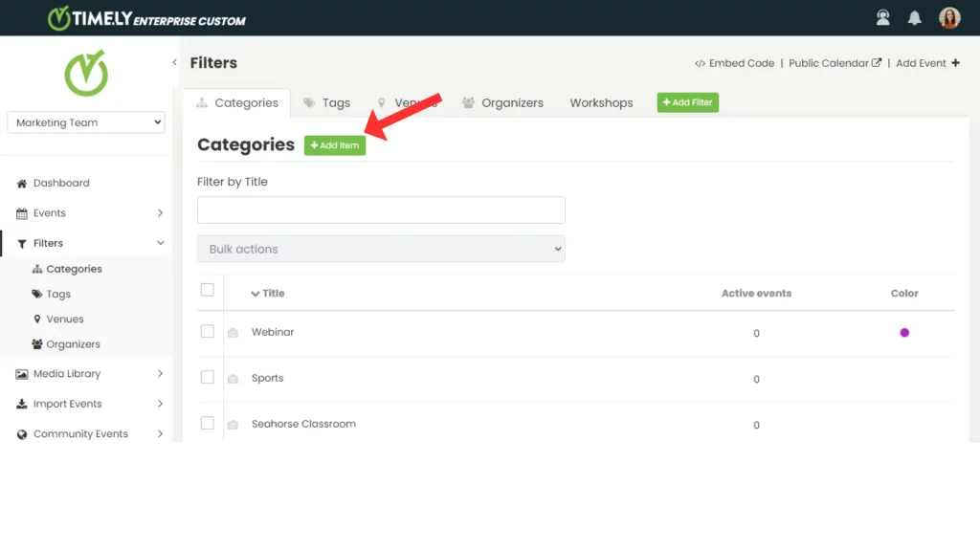Expand the Events menu chevron
This screenshot has height=551, width=980.
(161, 213)
